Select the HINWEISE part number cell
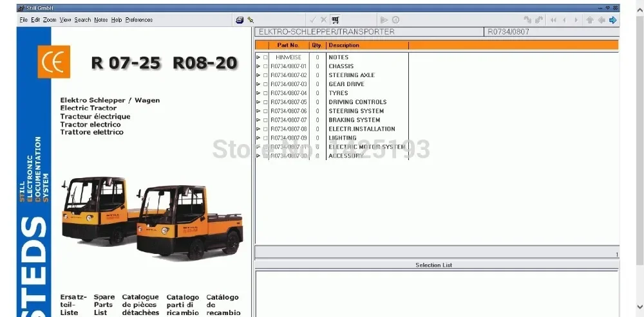The image size is (644, 317). click(289, 57)
